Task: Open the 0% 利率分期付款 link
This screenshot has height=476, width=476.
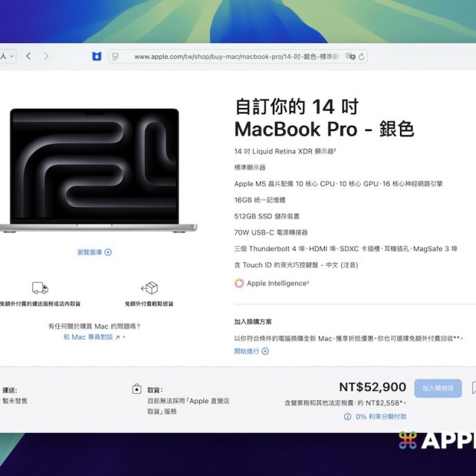Action: [381, 416]
